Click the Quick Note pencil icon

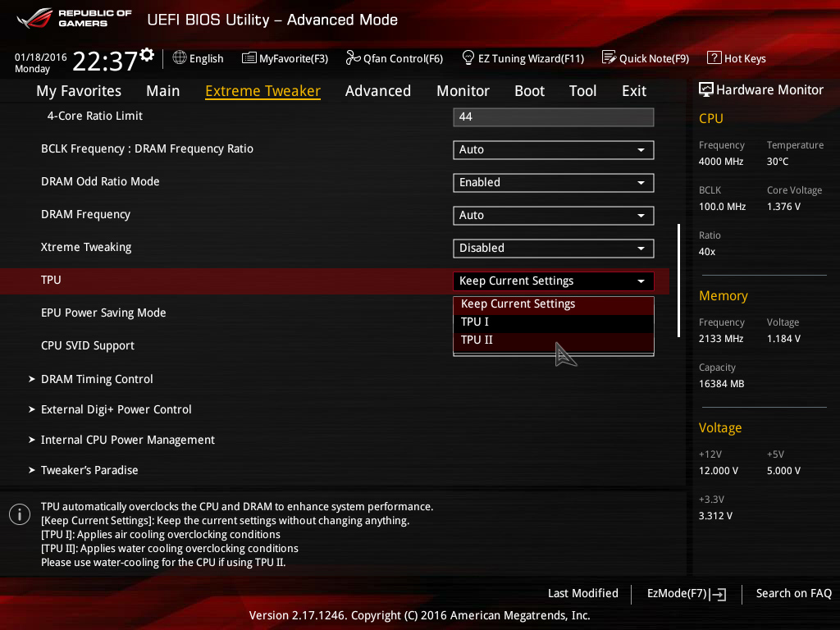[x=609, y=57]
